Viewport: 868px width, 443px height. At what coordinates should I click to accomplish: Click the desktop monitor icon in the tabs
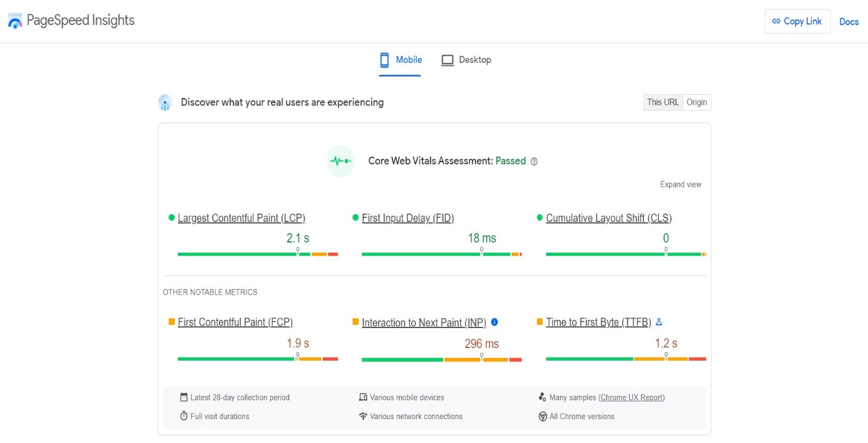[448, 60]
